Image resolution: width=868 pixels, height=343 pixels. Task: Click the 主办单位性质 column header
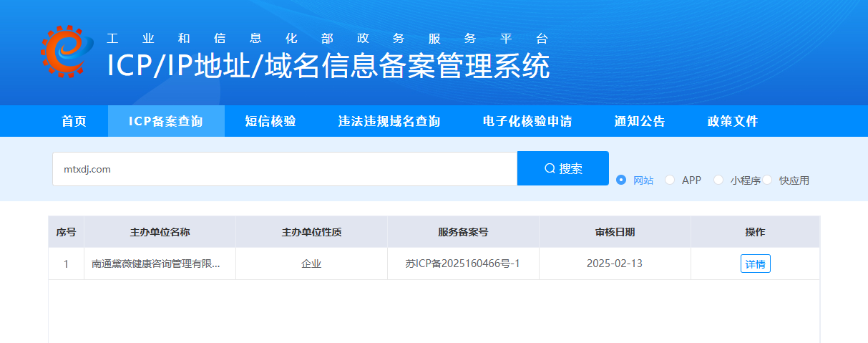[312, 232]
